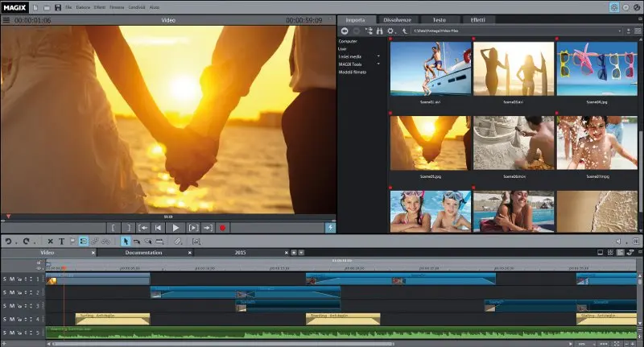The image size is (644, 347).
Task: Start playback with the Play button
Action: [175, 228]
